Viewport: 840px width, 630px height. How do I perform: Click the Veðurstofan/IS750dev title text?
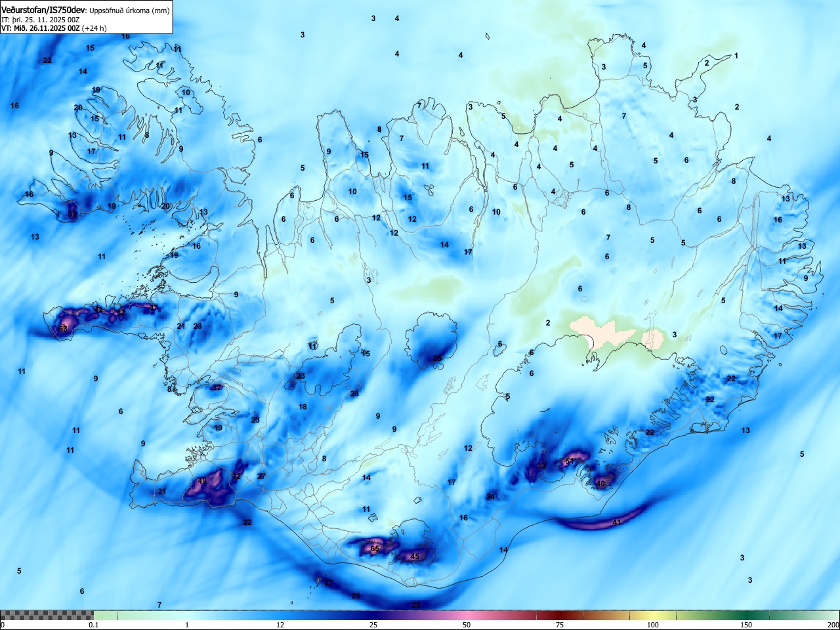(43, 10)
